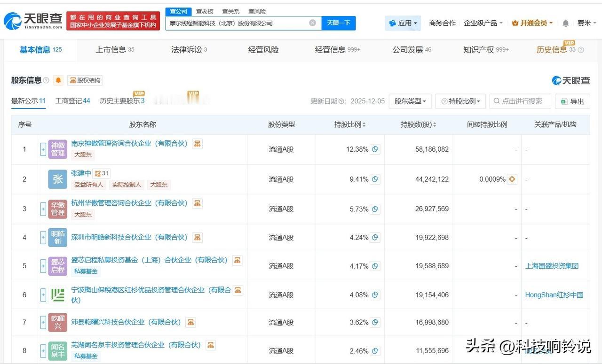Select the 历史主要股东 sub-tab
The height and width of the screenshot is (364, 602).
click(122, 101)
